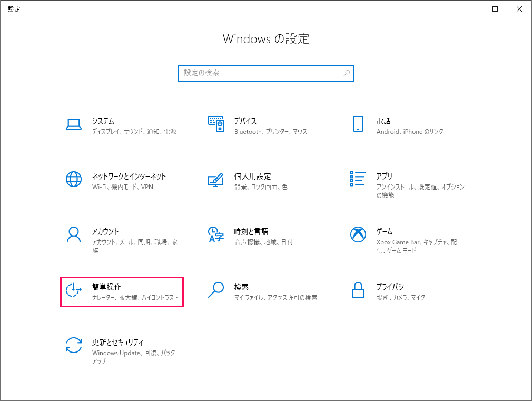This screenshot has width=532, height=401.
Task: Click the マイ ファイル、アクセス許可の検索 description
Action: pyautogui.click(x=276, y=298)
